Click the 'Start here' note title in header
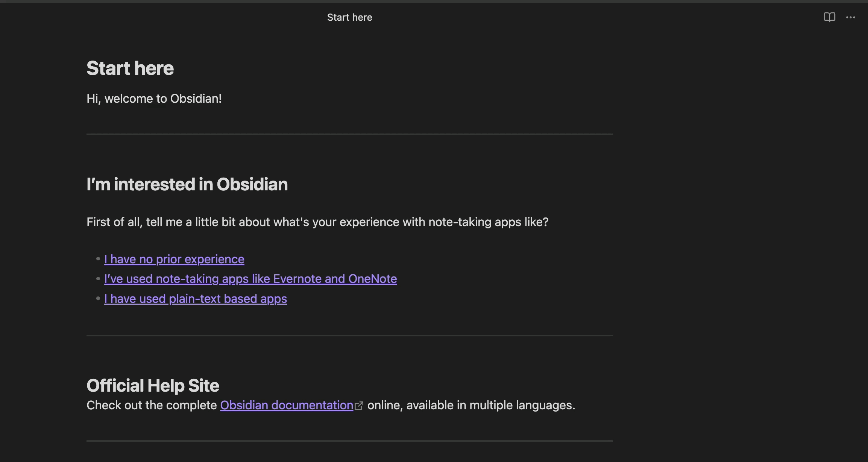The image size is (868, 462). click(349, 17)
